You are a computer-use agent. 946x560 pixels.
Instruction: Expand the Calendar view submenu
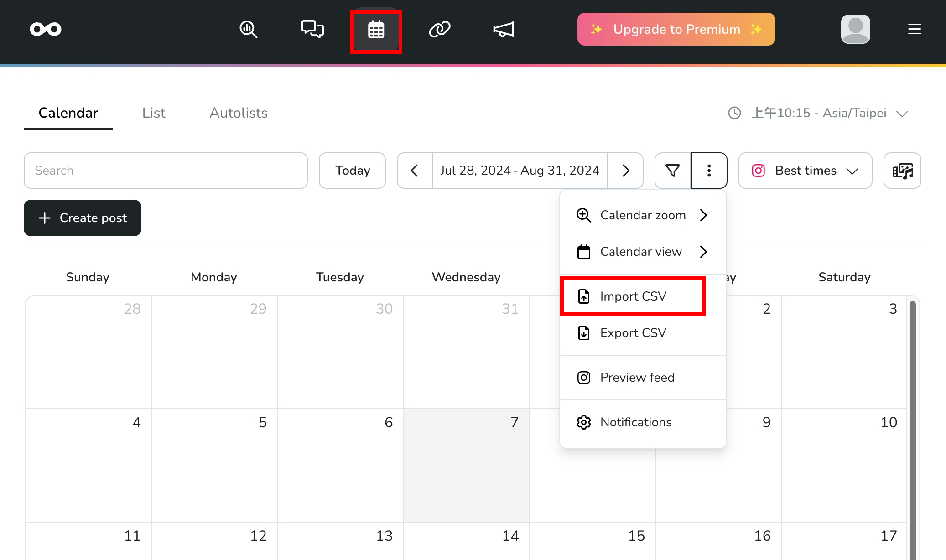(x=642, y=252)
